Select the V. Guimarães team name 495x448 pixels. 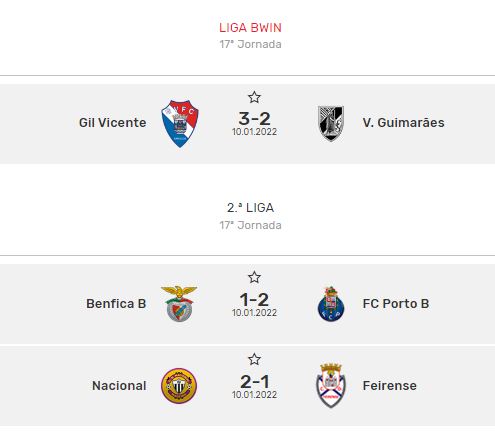click(403, 123)
